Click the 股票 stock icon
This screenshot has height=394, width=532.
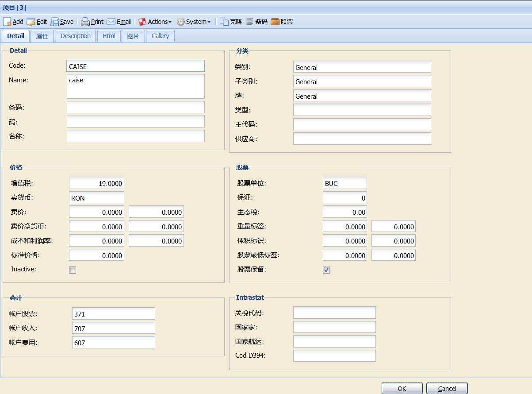click(x=275, y=22)
